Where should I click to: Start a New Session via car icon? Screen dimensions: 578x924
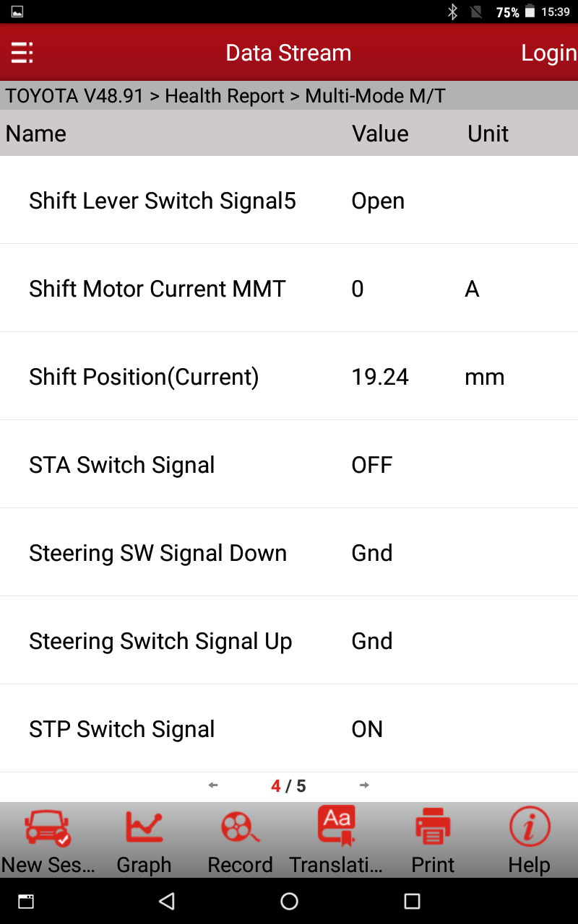pos(48,827)
